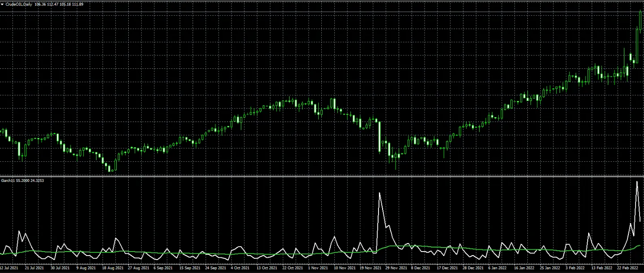Screen dimensions: 644x273
Task: Click the 22 Feb 2022 date label
Action: coord(627,269)
